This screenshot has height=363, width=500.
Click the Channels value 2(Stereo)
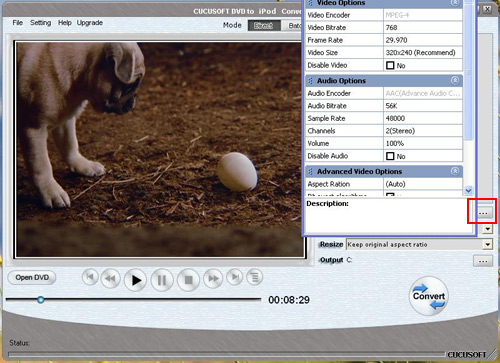423,131
